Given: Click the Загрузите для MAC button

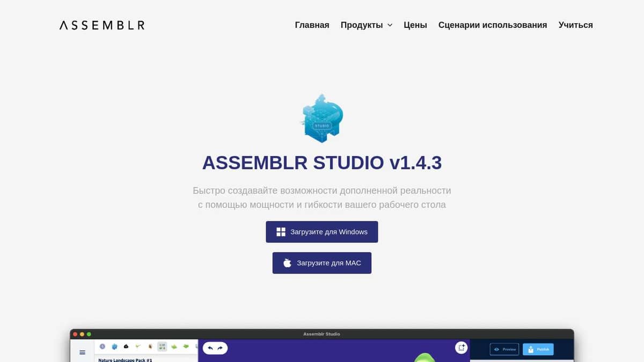Looking at the screenshot, I should tap(321, 262).
